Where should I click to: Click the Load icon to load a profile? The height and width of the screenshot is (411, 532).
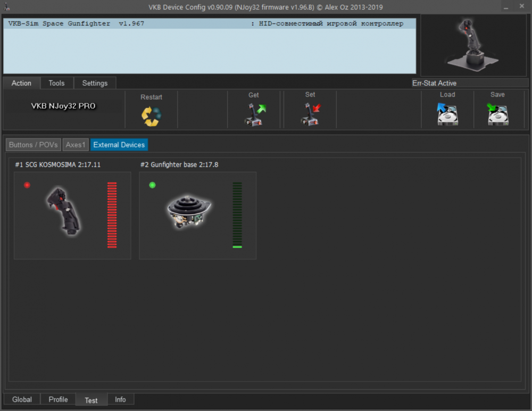(x=447, y=113)
